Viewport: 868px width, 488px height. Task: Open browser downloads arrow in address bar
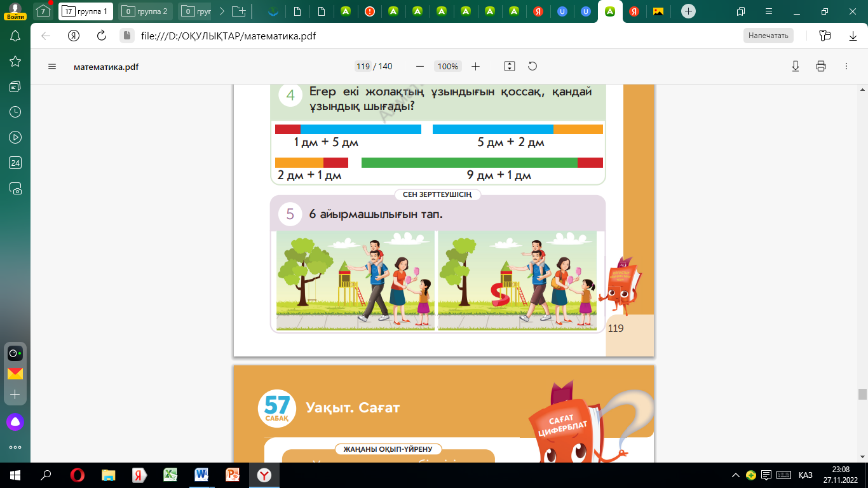[853, 36]
